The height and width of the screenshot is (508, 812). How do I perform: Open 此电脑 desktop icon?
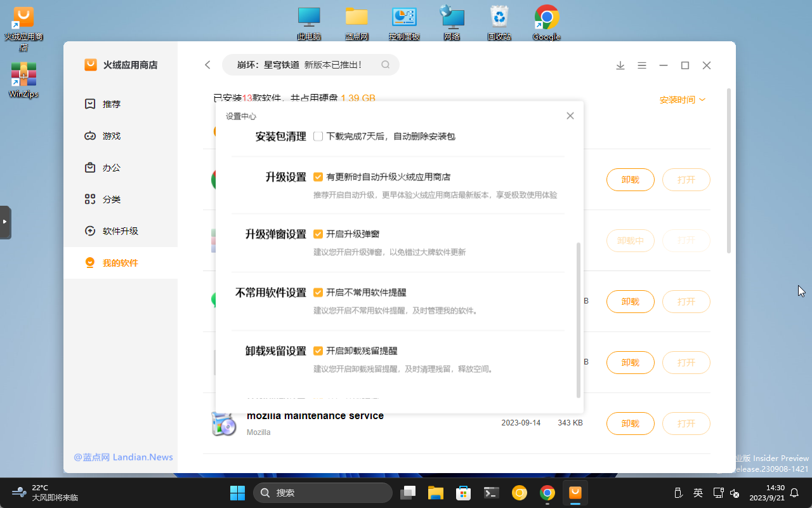tap(309, 23)
